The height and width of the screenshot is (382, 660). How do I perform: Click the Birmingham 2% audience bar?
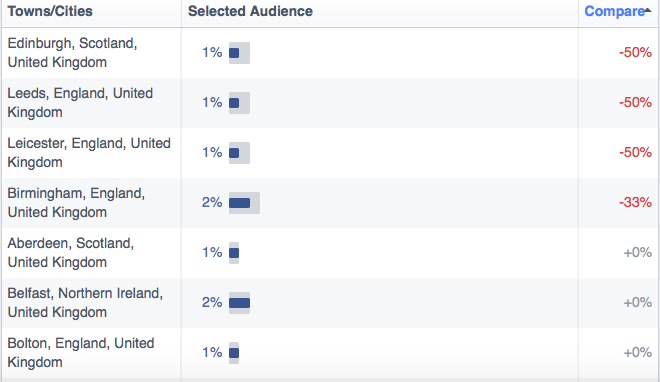244,203
